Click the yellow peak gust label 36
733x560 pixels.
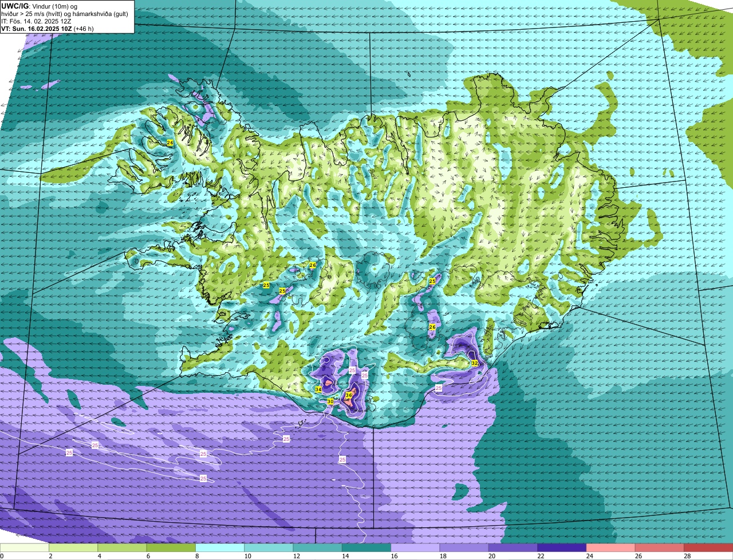[349, 395]
